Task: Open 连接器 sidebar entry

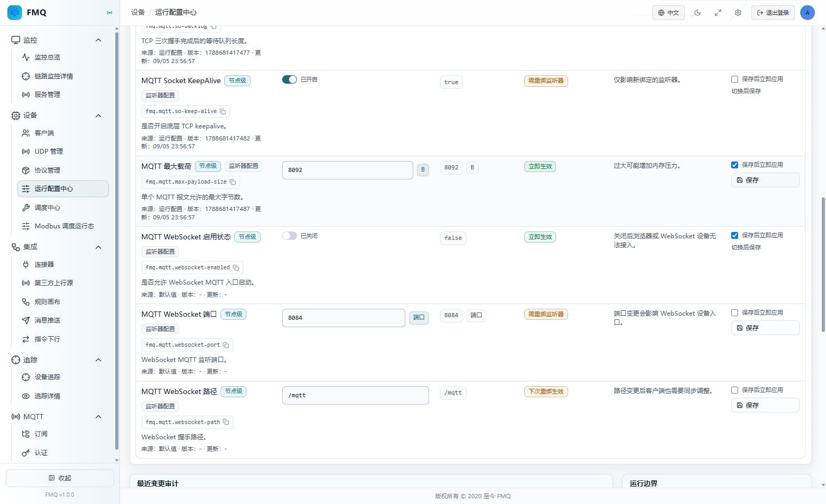Action: click(63, 265)
